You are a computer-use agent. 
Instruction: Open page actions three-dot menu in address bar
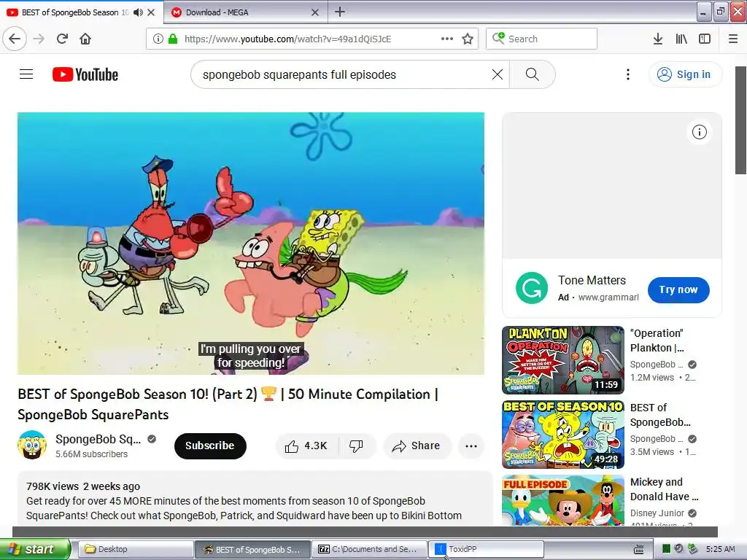click(x=447, y=39)
